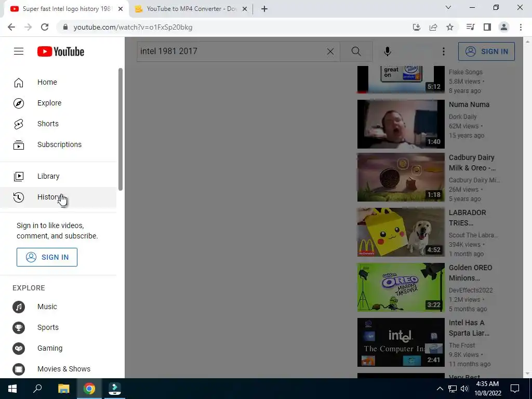The width and height of the screenshot is (532, 399).
Task: Open History in the sidebar
Action: pos(58,197)
